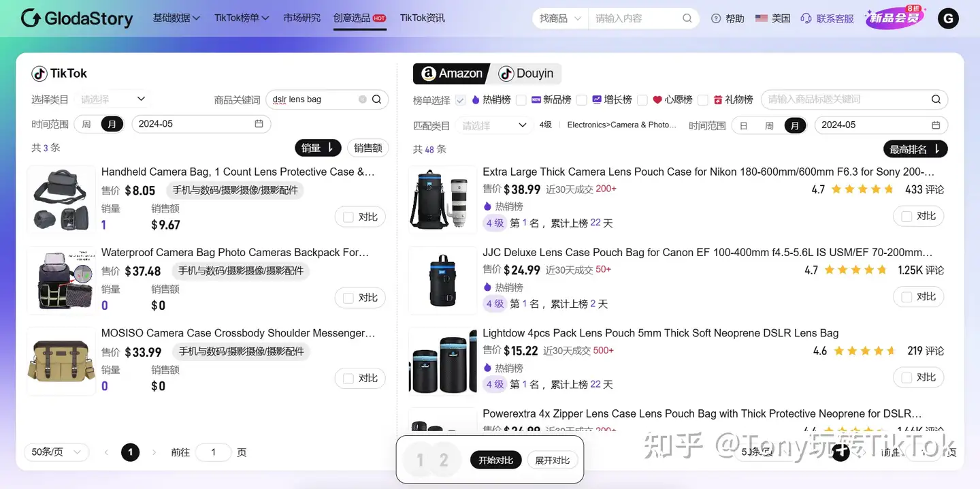This screenshot has height=489, width=980.
Task: Open Extra Large Thick Camera Lens Pouch title
Action: (x=708, y=172)
